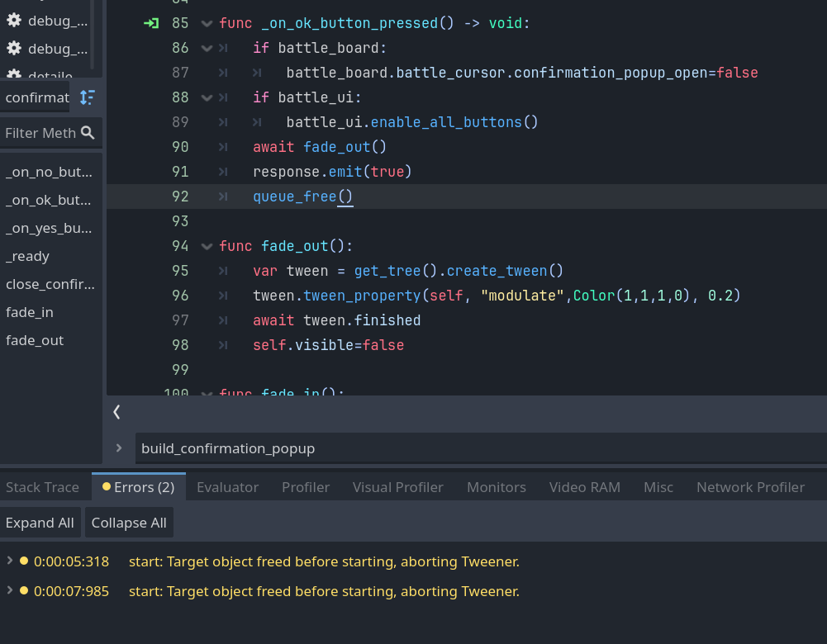Click the gear icon of the second debug script
Viewport: 827px width, 644px height.
(14, 49)
